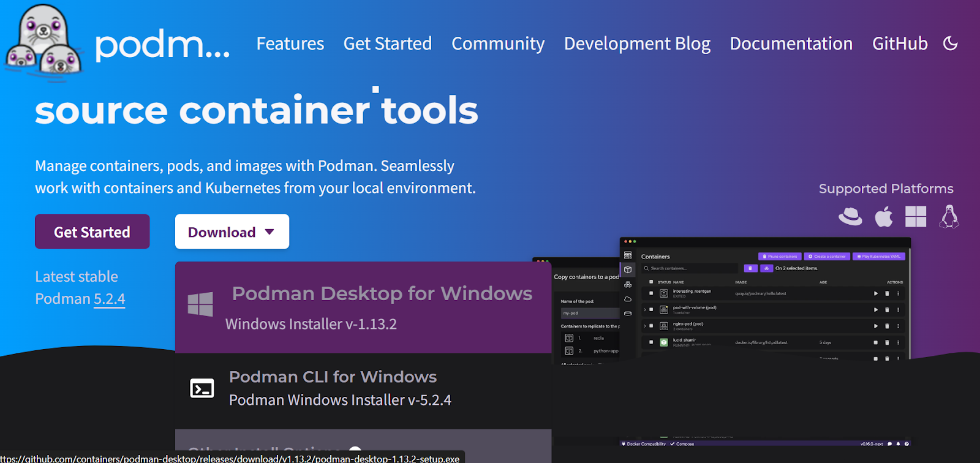Open the Get Started nav item
Screen dimensions: 980x463
[388, 43]
